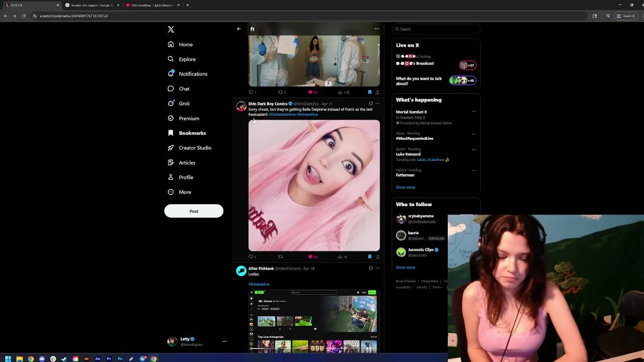Reload the page in browser
The image size is (644, 362).
[24, 16]
